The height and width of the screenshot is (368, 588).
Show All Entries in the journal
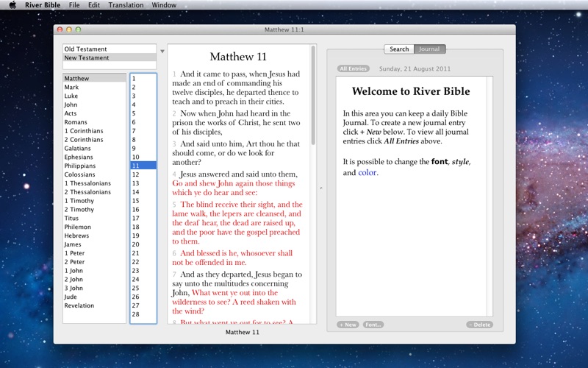[354, 69]
